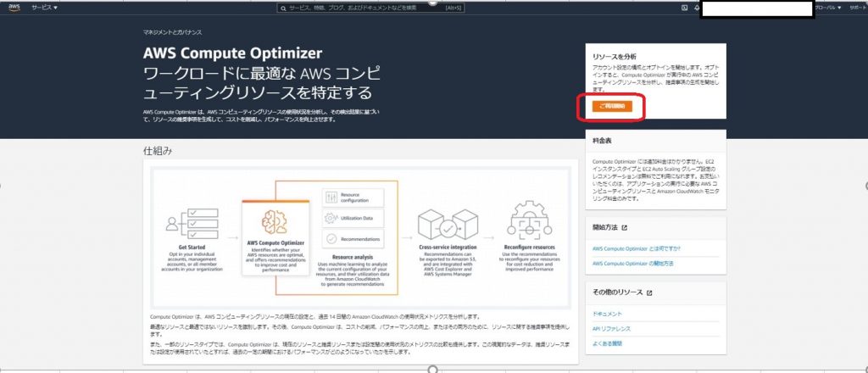Click external link icon beside その他のリソース
The width and height of the screenshot is (868, 373).
point(649,292)
